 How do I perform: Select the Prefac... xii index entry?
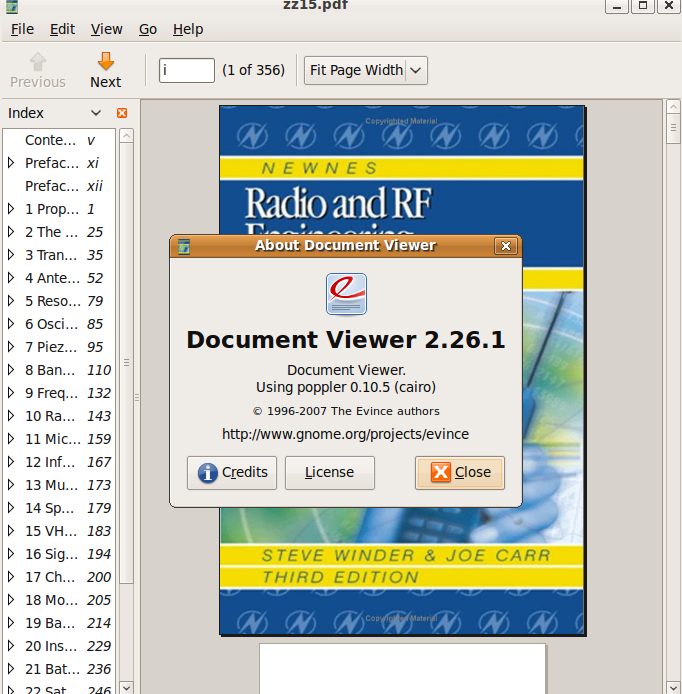coord(60,186)
